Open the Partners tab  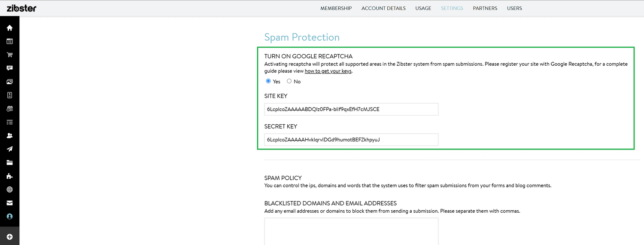point(485,8)
